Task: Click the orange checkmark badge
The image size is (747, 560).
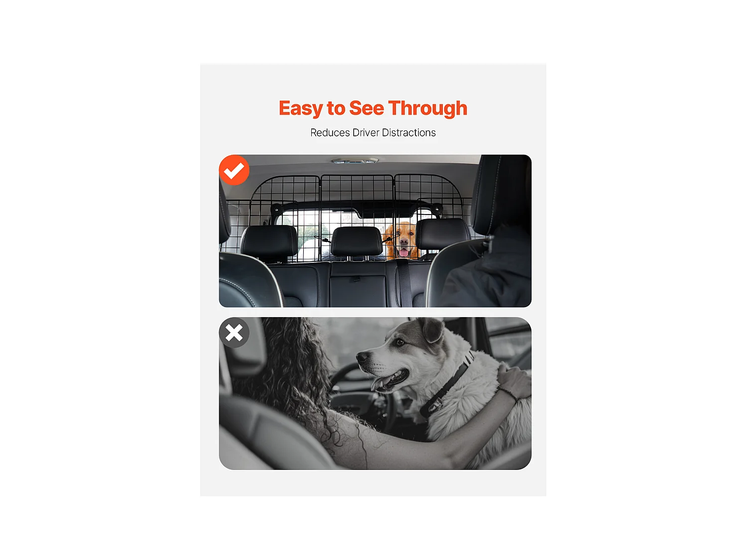Action: pos(234,170)
